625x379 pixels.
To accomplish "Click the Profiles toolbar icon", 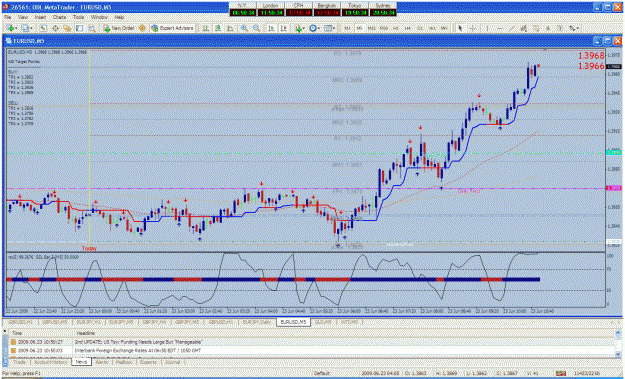I will point(26,28).
